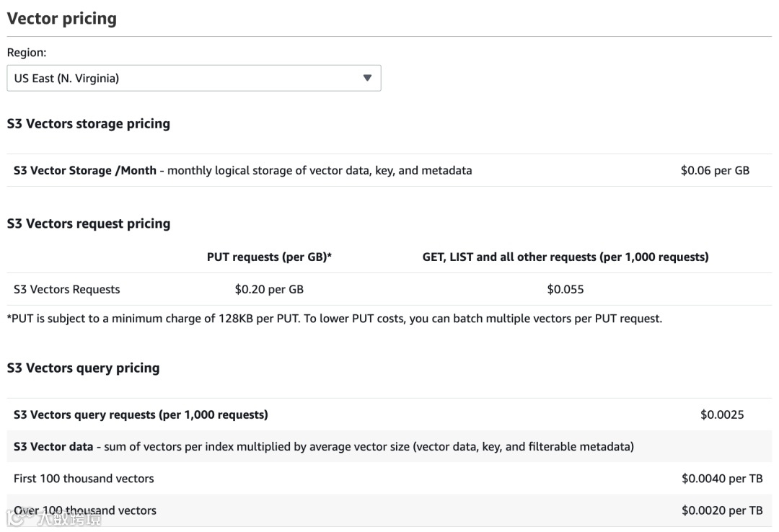779x532 pixels.
Task: Click the watermark logo in bottom corner
Action: click(50, 516)
